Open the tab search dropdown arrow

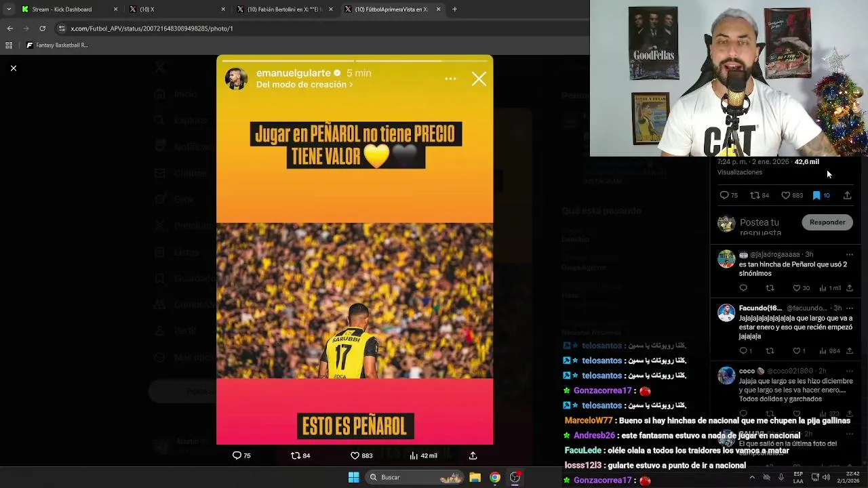click(x=8, y=9)
